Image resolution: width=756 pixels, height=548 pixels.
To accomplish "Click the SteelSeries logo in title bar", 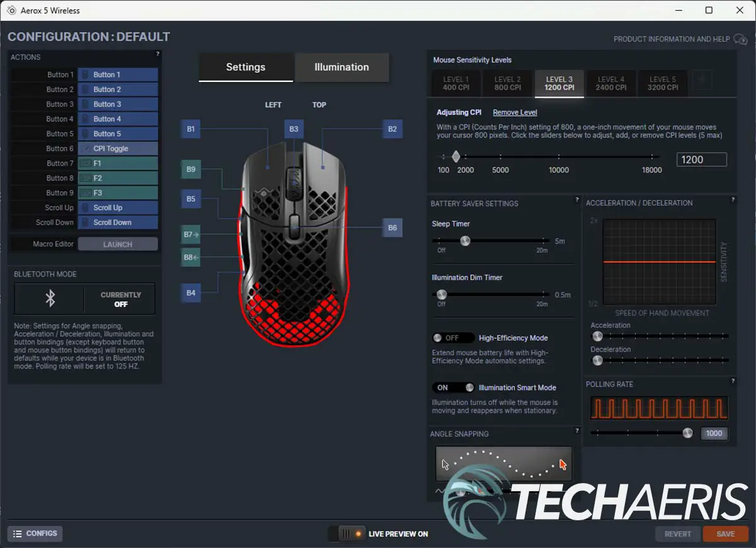I will 11,10.
